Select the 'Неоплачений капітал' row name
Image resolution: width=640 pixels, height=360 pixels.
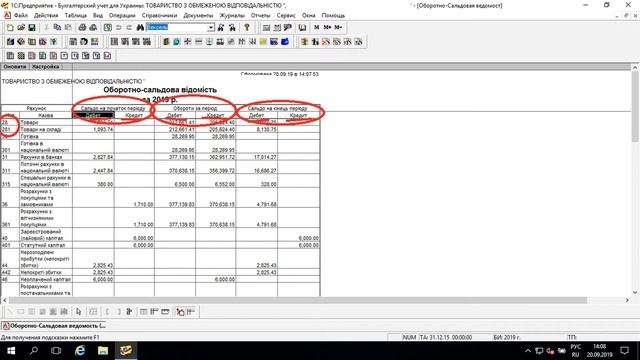45,280
